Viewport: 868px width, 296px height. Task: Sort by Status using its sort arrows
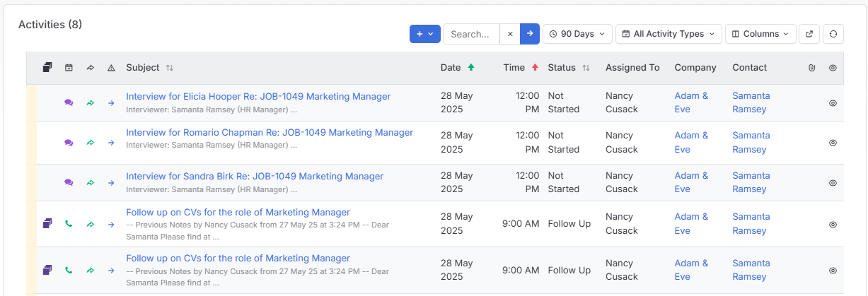[586, 68]
